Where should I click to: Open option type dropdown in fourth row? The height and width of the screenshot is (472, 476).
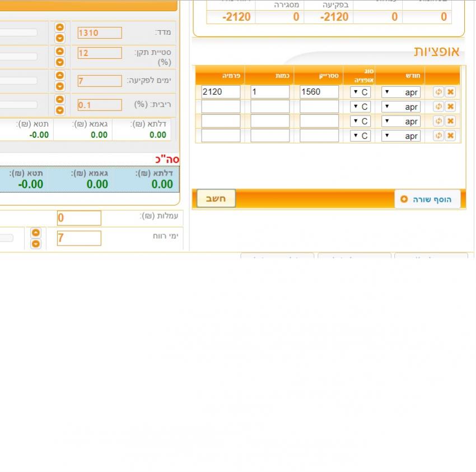361,136
